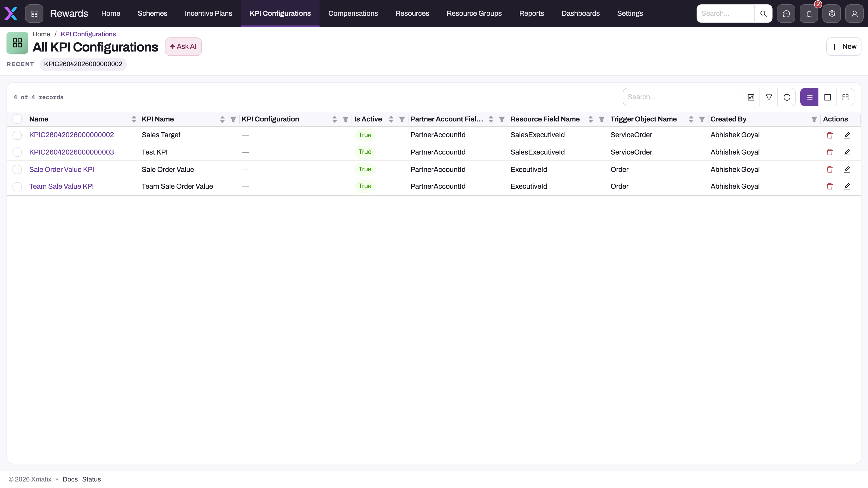Open the Team Sale Value KPI link
This screenshot has height=488, width=868.
[x=61, y=186]
